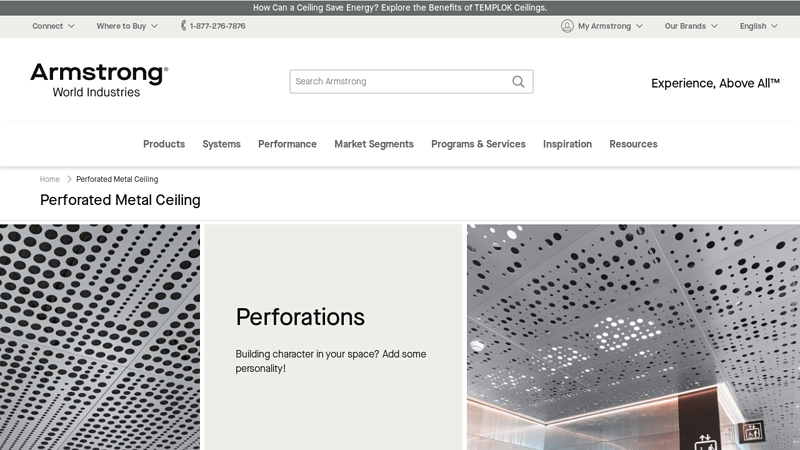Open the round-hole perforated ceiling photo
Image resolution: width=800 pixels, height=450 pixels.
[100, 337]
